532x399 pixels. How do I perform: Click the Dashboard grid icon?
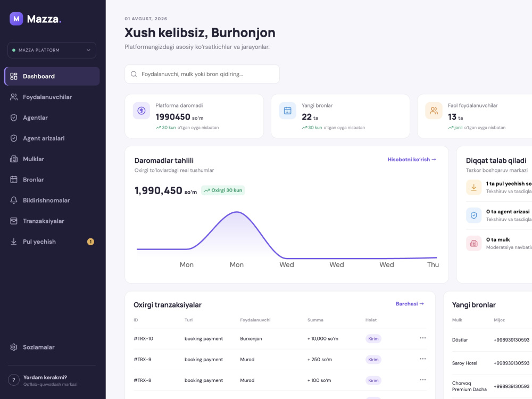tap(14, 76)
